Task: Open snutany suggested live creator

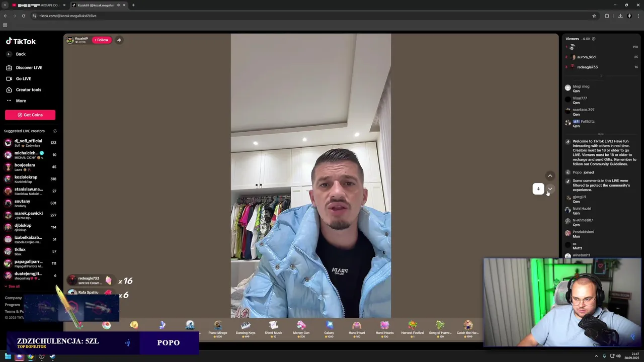Action: [30, 203]
